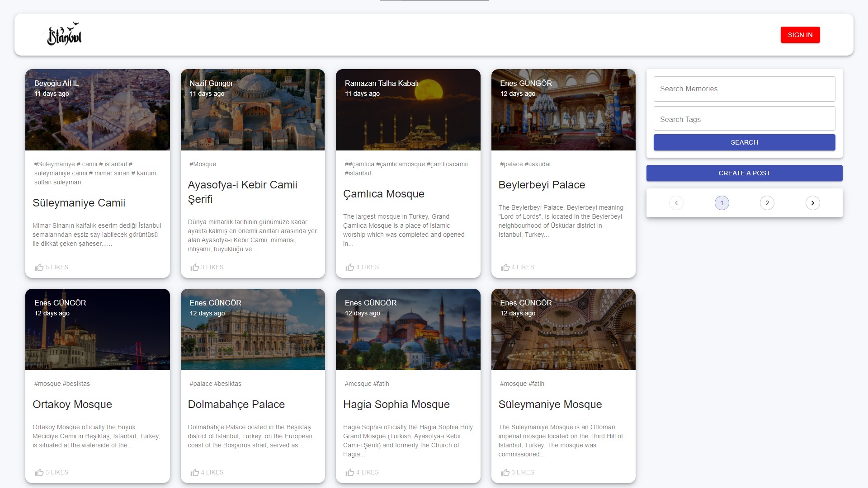Click the red Sign In button

pos(800,35)
